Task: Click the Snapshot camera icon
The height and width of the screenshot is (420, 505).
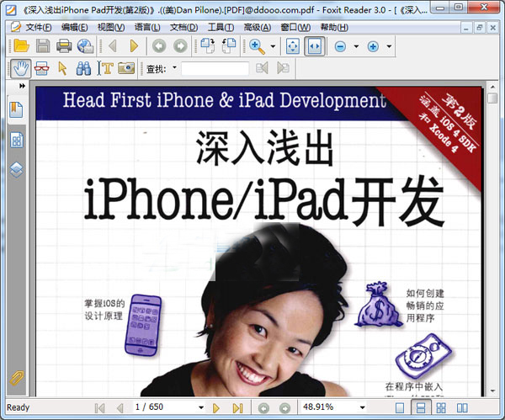Action: click(x=126, y=68)
